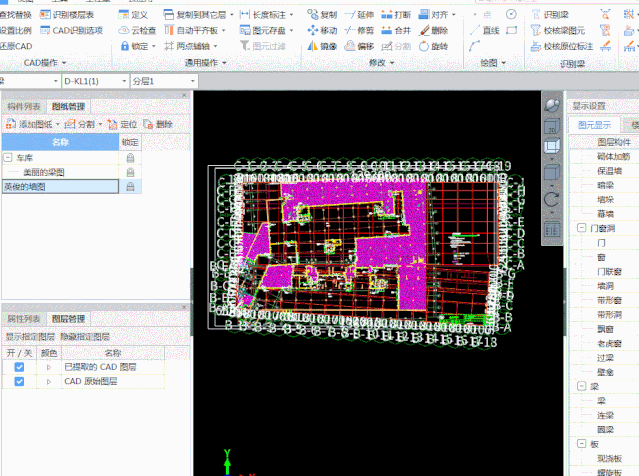The image size is (639, 476).
Task: Select the 移动 move tool
Action: [322, 31]
